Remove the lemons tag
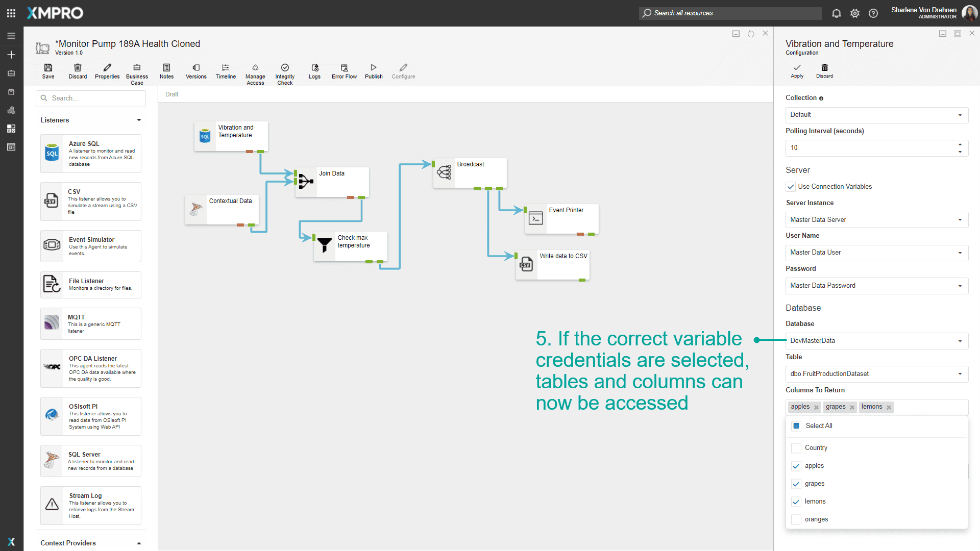This screenshot has height=551, width=980. pyautogui.click(x=889, y=407)
